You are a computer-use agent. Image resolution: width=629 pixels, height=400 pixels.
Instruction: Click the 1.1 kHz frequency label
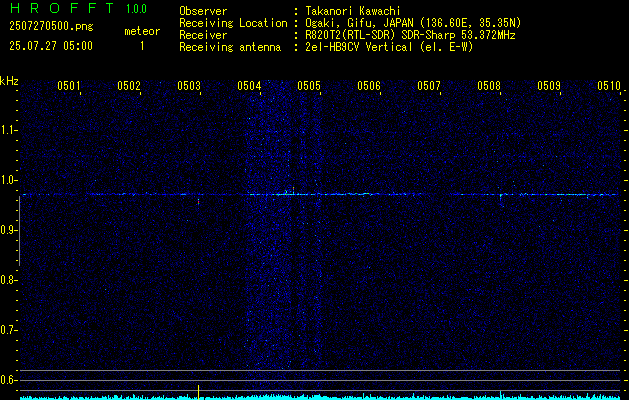point(8,130)
